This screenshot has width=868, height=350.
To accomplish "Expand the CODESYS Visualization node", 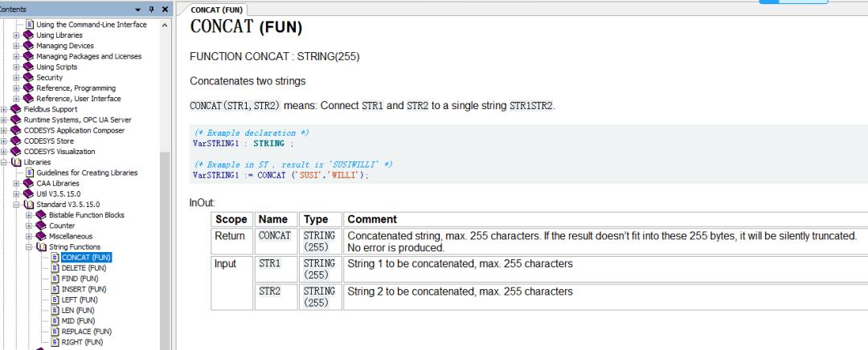I will [5, 152].
